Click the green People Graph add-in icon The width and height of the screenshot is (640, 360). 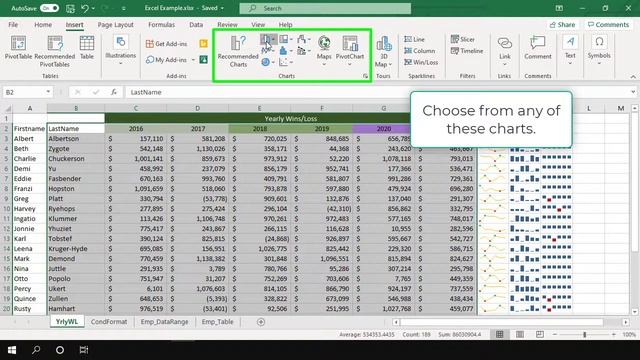coord(203,60)
